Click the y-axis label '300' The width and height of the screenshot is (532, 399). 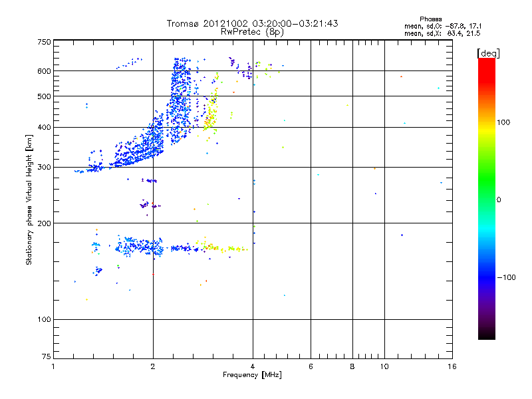(45, 168)
